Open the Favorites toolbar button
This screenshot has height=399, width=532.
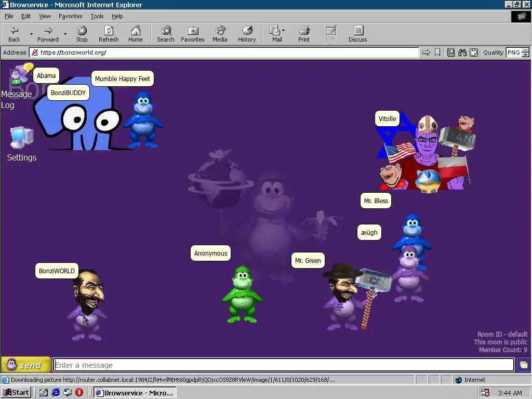192,34
